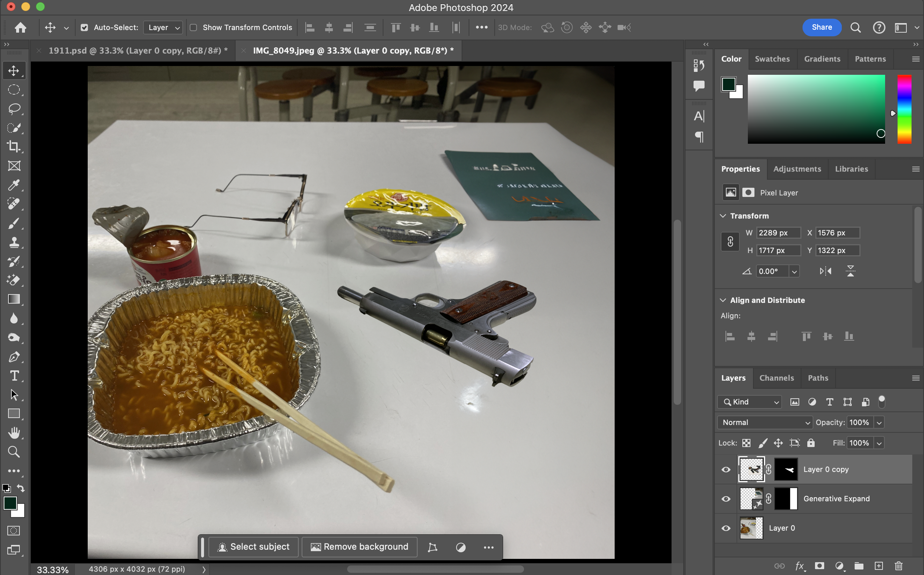Select the Horizontal Type tool
The width and height of the screenshot is (924, 575).
(14, 376)
